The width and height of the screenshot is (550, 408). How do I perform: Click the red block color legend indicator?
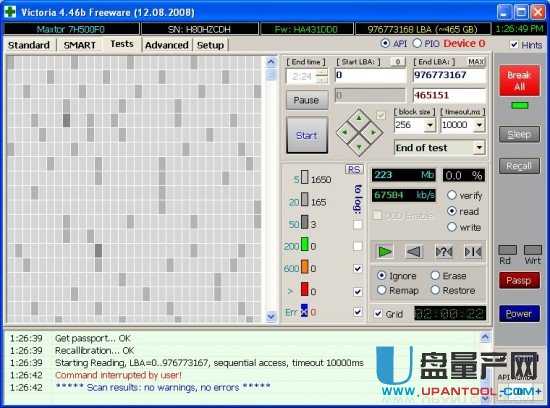304,290
